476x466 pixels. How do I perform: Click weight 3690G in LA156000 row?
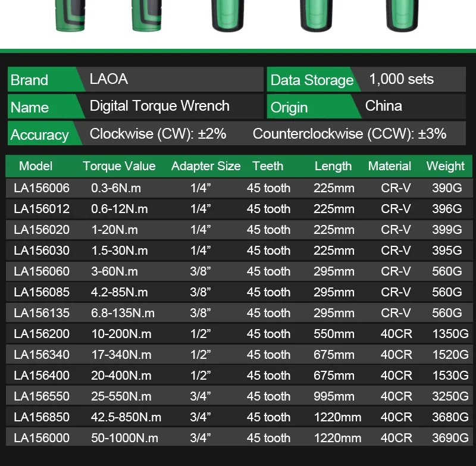coord(450,438)
